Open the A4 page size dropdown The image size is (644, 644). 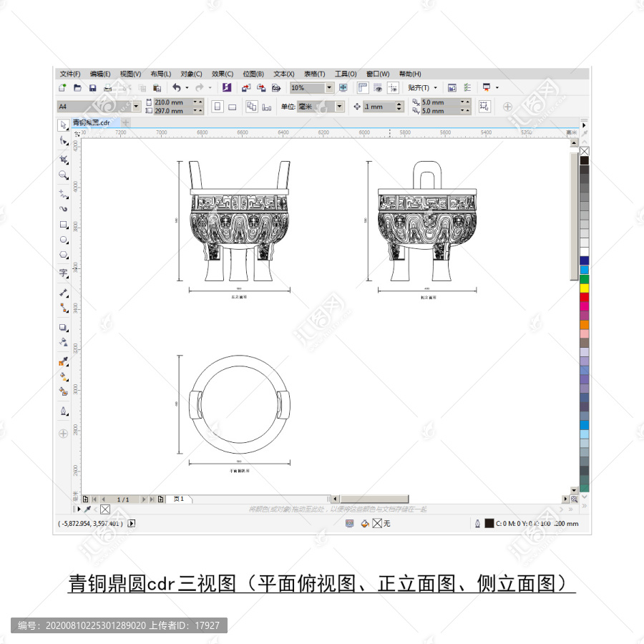point(137,107)
